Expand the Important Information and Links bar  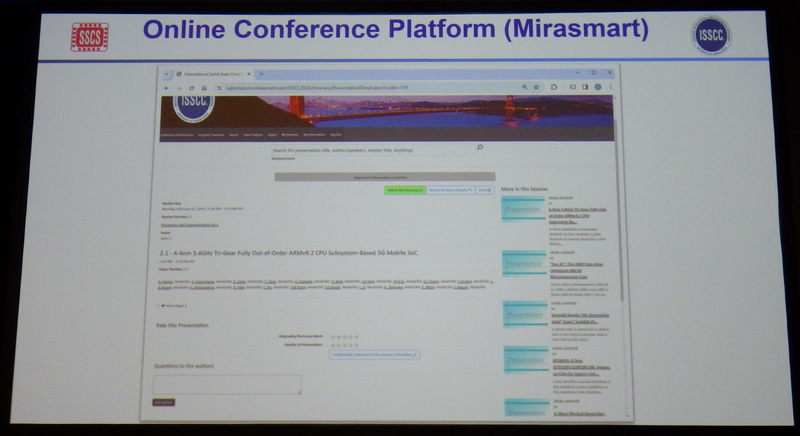[385, 177]
